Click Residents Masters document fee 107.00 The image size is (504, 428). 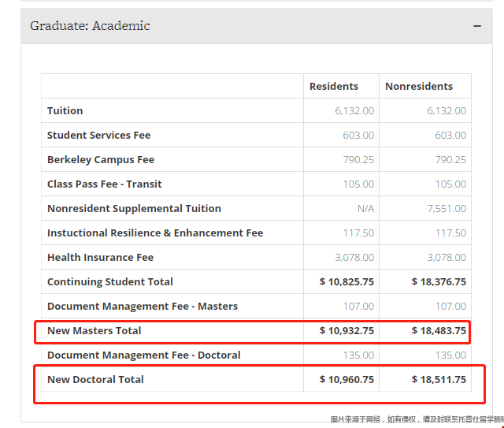click(358, 307)
